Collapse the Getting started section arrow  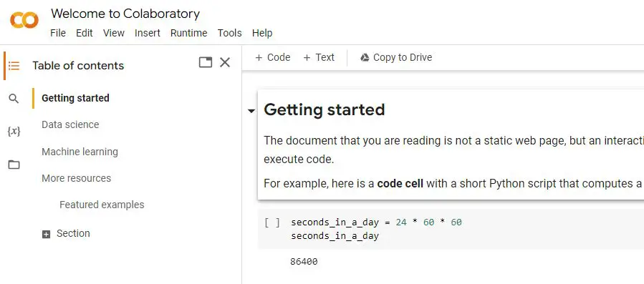click(251, 110)
